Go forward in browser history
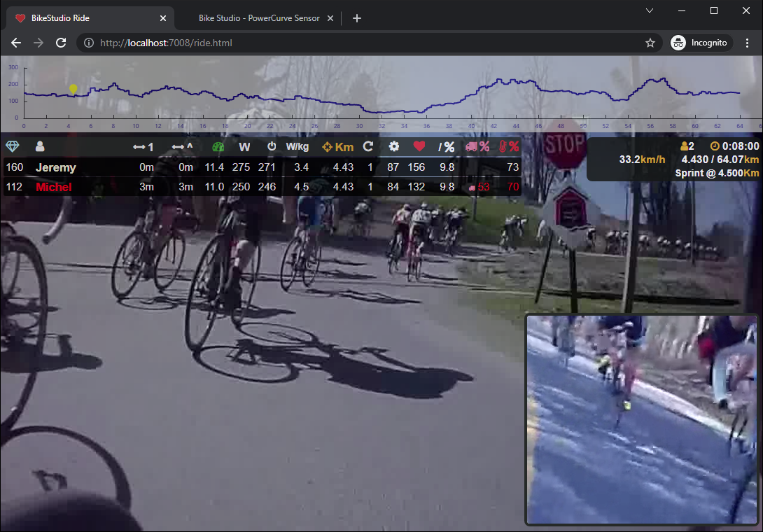763x532 pixels. [x=38, y=43]
